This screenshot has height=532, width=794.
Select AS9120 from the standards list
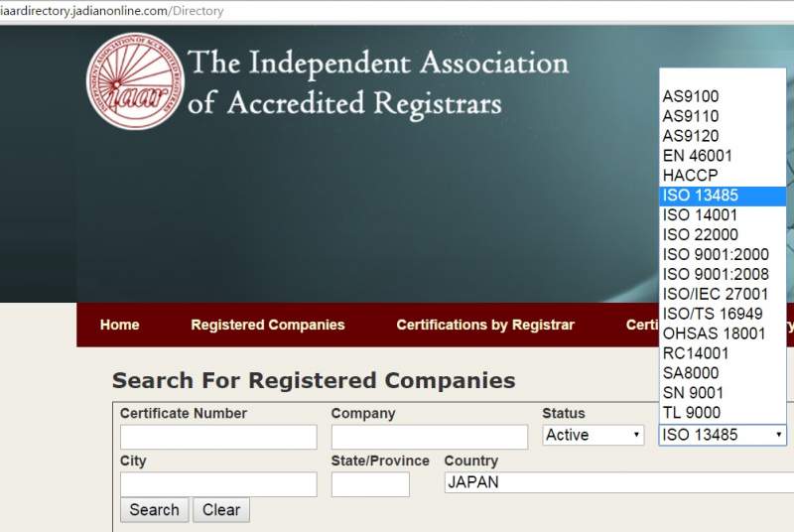coord(723,136)
